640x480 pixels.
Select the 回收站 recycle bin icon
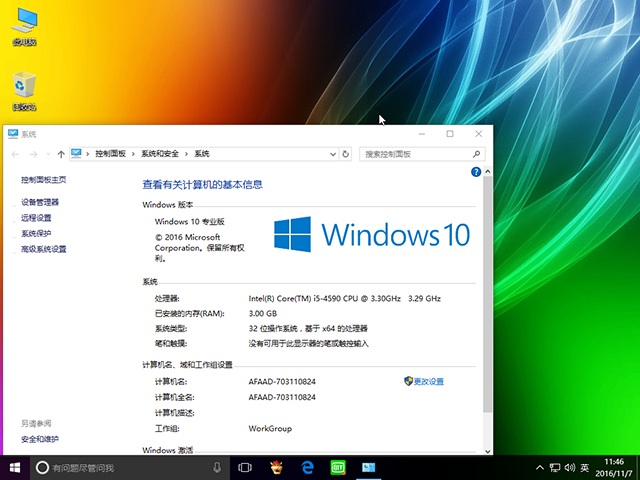pyautogui.click(x=24, y=88)
